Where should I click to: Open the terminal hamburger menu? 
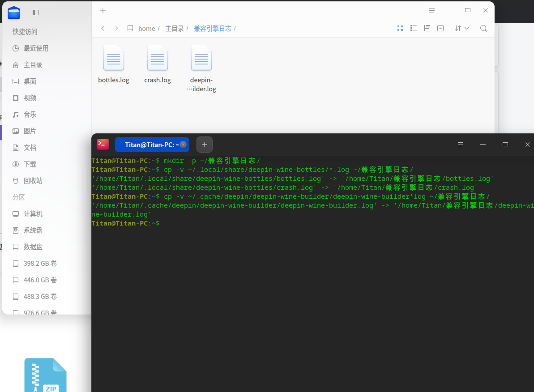[460, 145]
